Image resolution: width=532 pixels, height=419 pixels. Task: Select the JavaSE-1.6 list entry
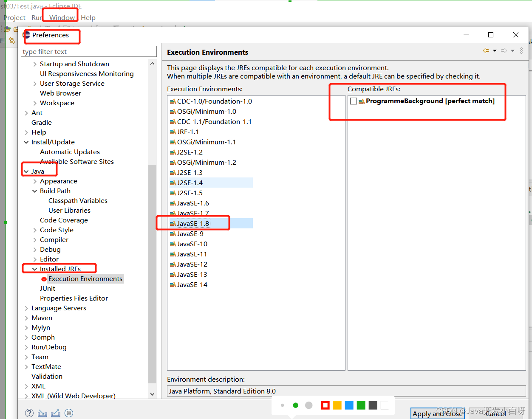[x=193, y=203]
